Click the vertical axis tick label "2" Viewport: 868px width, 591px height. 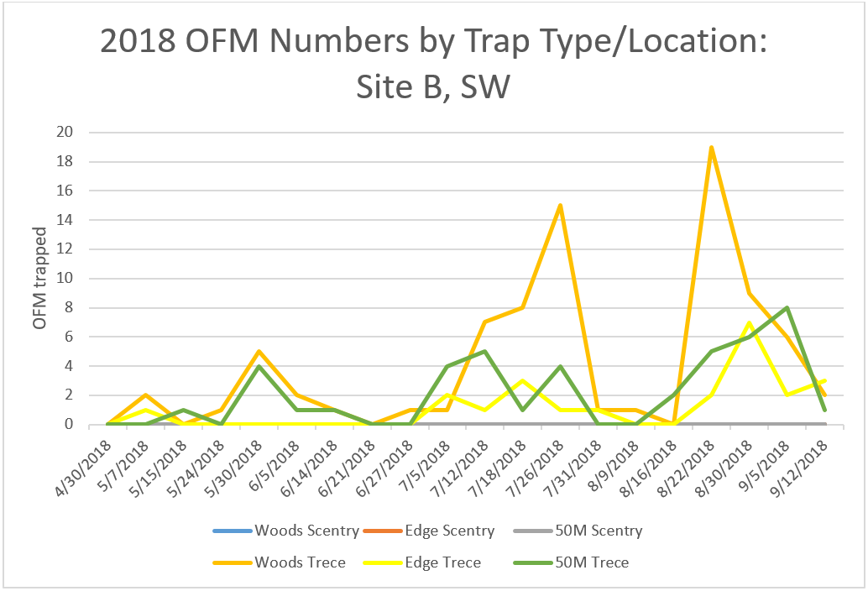tap(69, 395)
